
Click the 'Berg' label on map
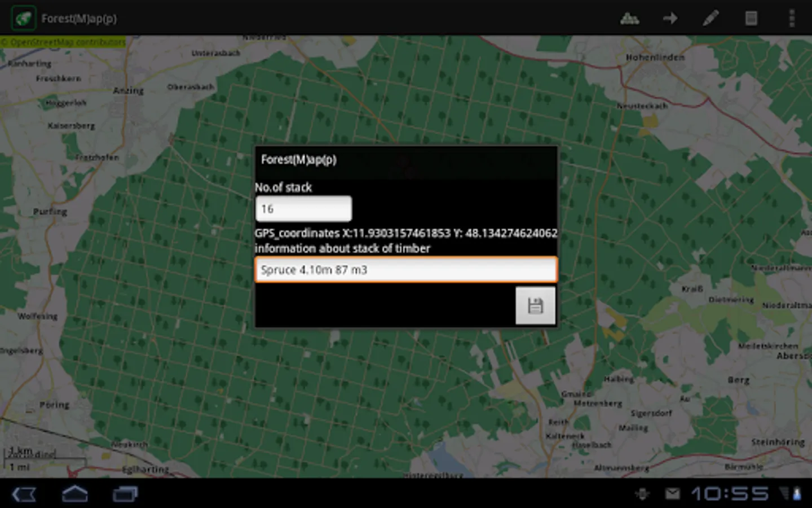click(739, 380)
